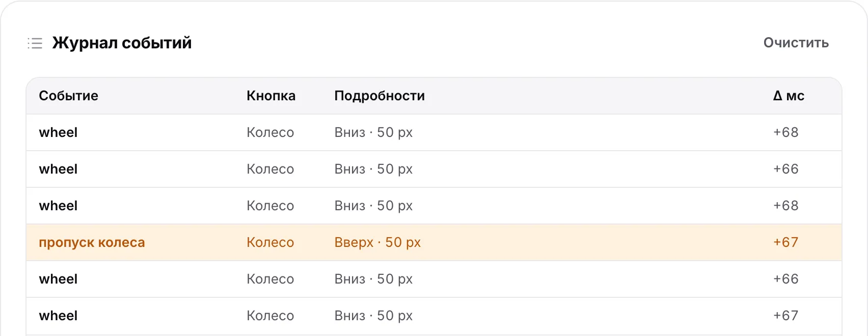Click the Журнал событий heading

click(122, 43)
